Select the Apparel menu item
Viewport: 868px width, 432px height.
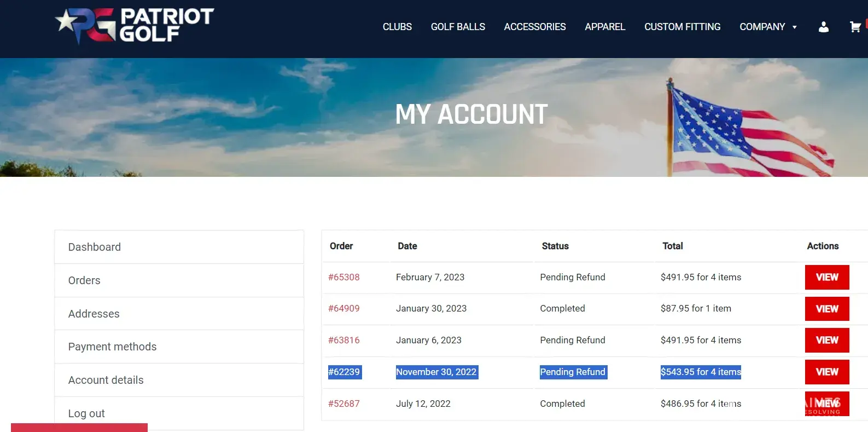point(604,27)
